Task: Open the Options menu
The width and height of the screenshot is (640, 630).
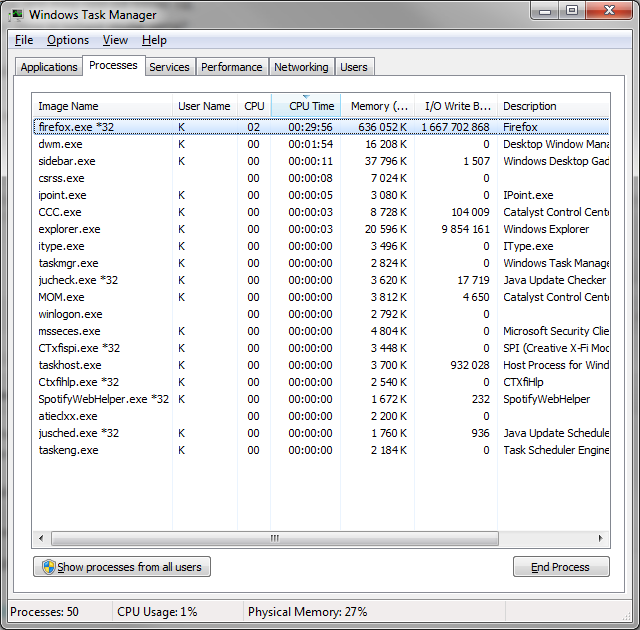Action: [x=68, y=40]
